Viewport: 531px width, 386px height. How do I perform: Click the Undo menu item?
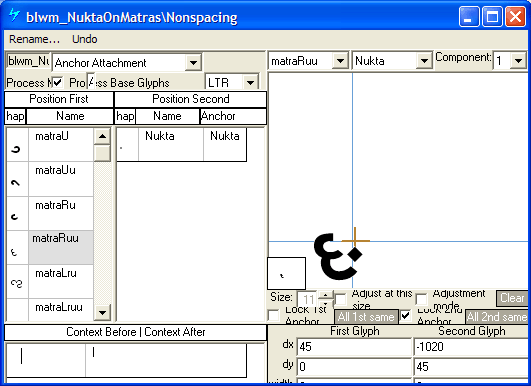(85, 39)
